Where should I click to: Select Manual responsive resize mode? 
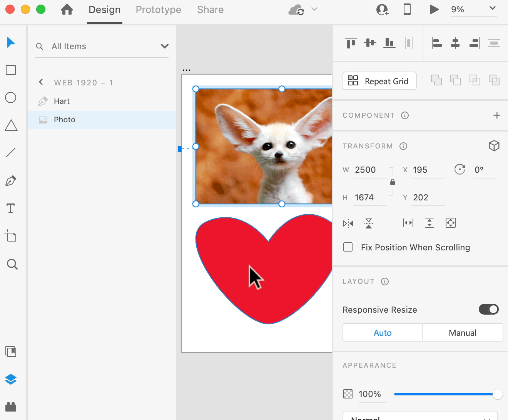coord(463,333)
